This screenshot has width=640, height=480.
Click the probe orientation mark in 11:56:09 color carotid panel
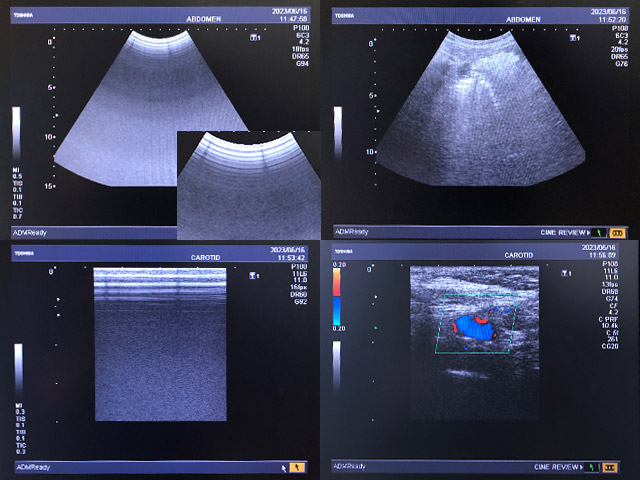[x=567, y=273]
